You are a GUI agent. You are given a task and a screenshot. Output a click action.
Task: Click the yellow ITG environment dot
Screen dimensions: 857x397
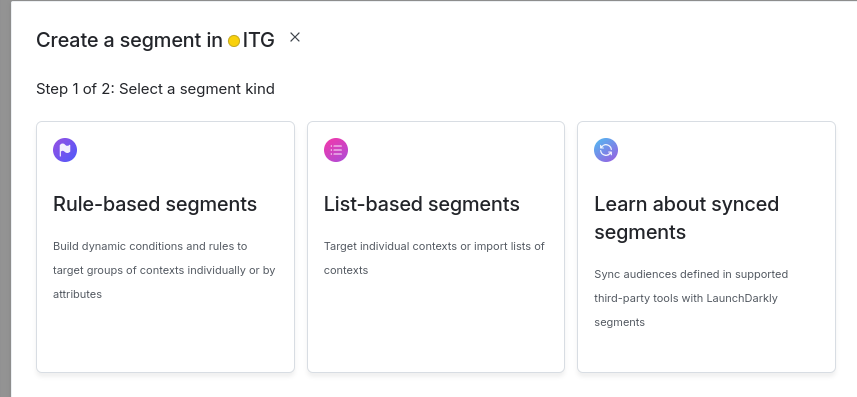click(234, 41)
